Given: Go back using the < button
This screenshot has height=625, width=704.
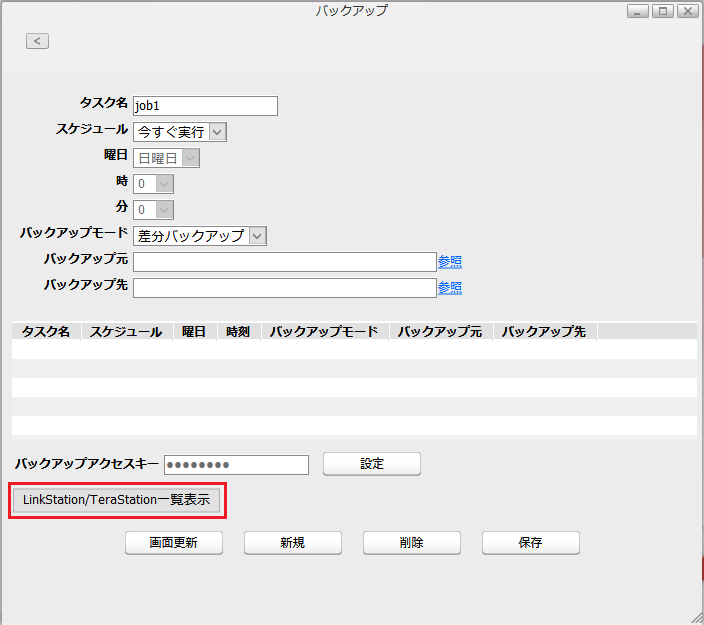Looking at the screenshot, I should click(37, 41).
